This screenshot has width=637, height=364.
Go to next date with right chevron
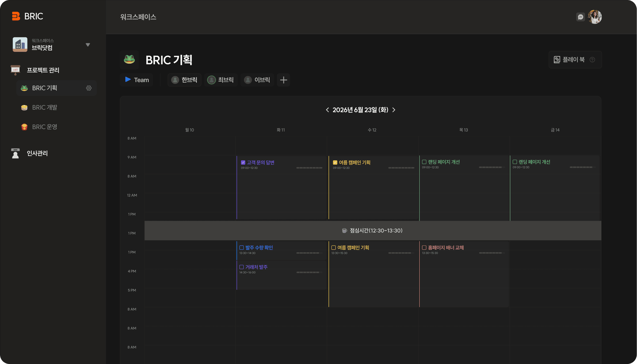pyautogui.click(x=394, y=110)
